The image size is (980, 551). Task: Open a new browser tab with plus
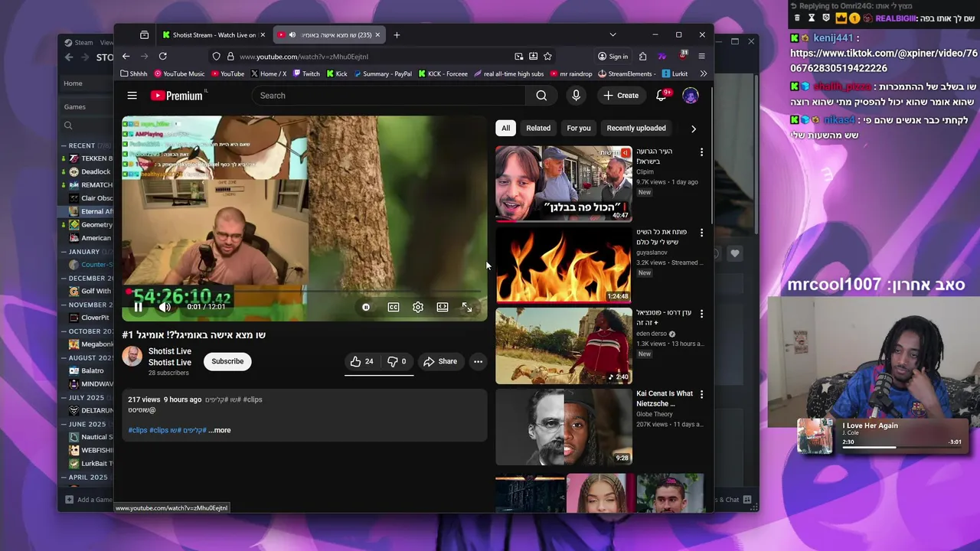397,34
